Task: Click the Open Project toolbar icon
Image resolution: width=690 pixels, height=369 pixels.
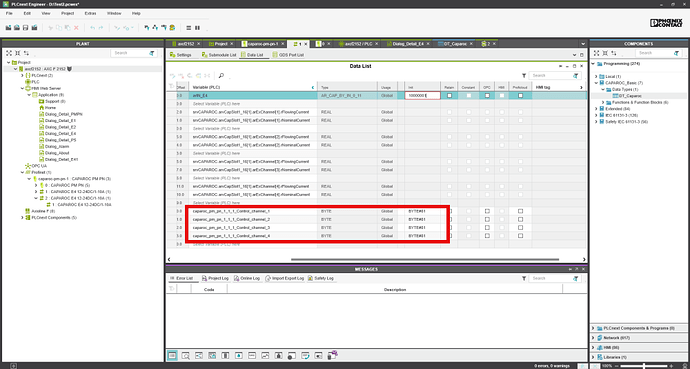Action: point(17,28)
